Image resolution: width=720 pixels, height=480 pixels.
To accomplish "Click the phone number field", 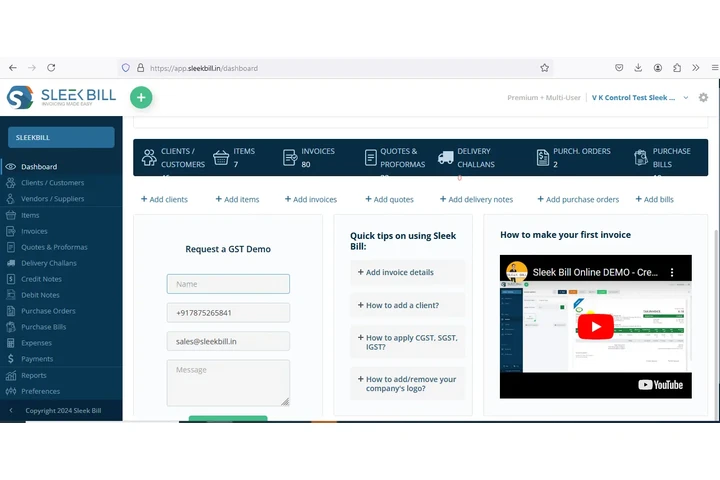I will tap(228, 313).
